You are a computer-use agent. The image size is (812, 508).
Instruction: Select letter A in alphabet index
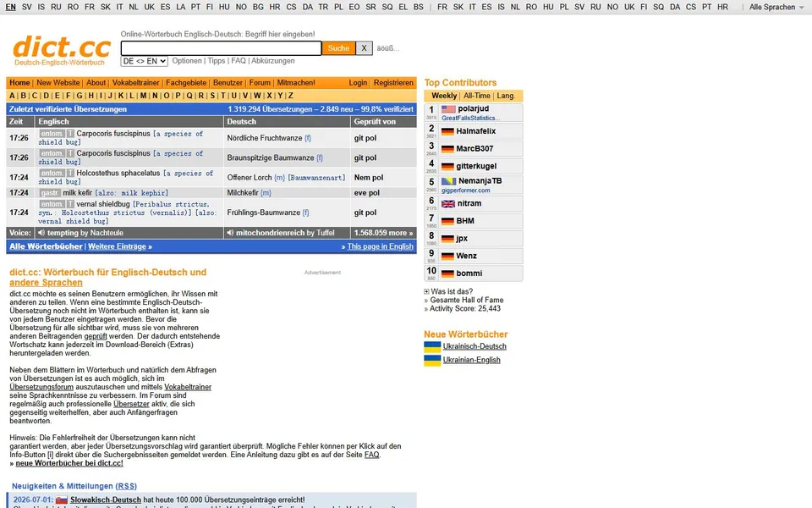13,96
